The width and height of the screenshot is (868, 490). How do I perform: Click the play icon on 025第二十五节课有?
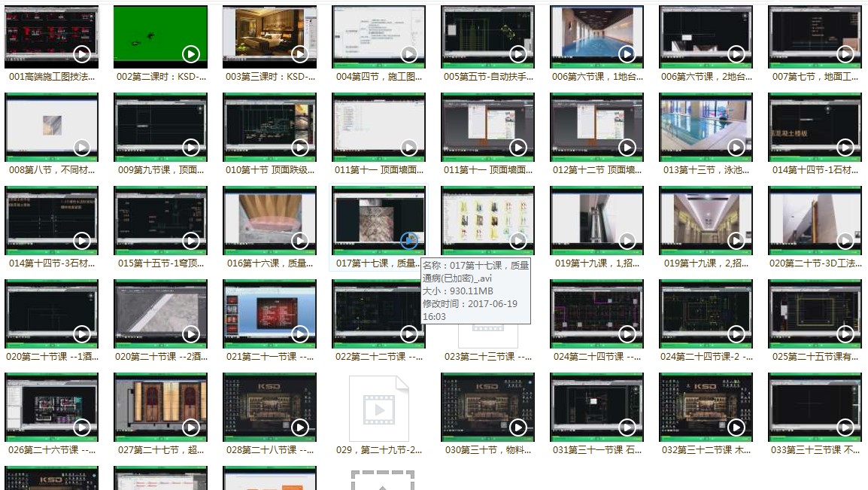tap(845, 334)
